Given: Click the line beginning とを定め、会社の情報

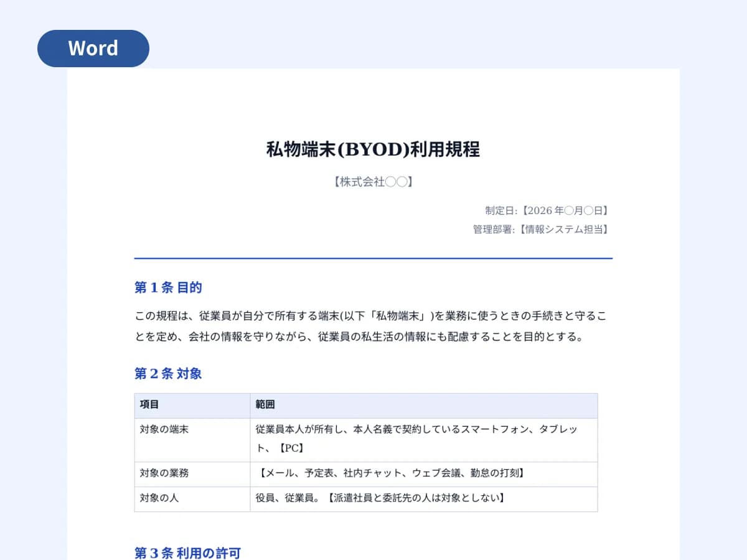Looking at the screenshot, I should [360, 337].
